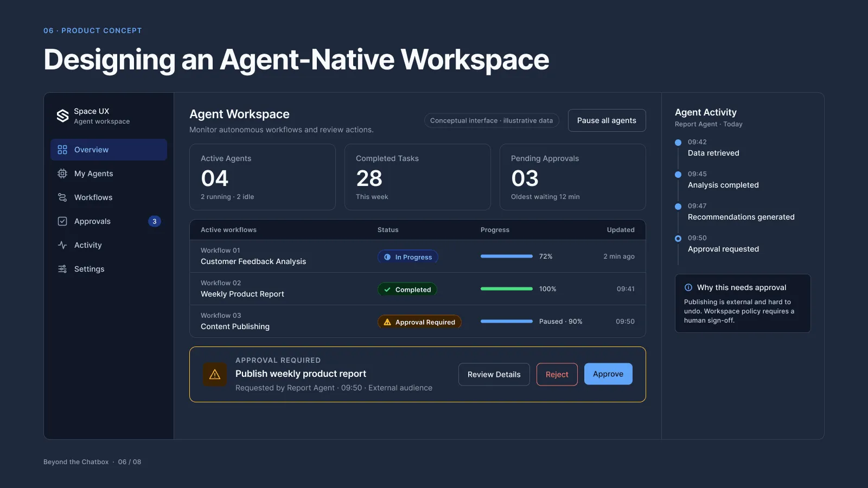Click the Review Details button
The width and height of the screenshot is (868, 488).
pos(494,374)
